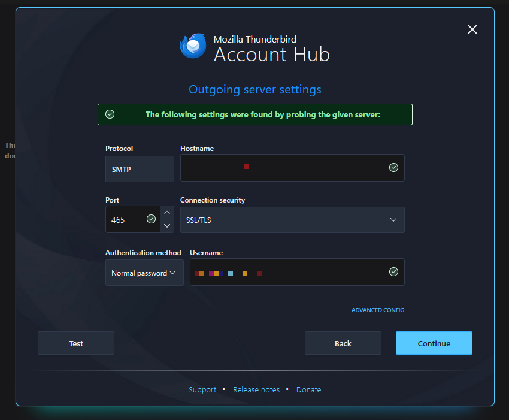
Task: Increase the port number with up arrow
Action: pyautogui.click(x=167, y=213)
